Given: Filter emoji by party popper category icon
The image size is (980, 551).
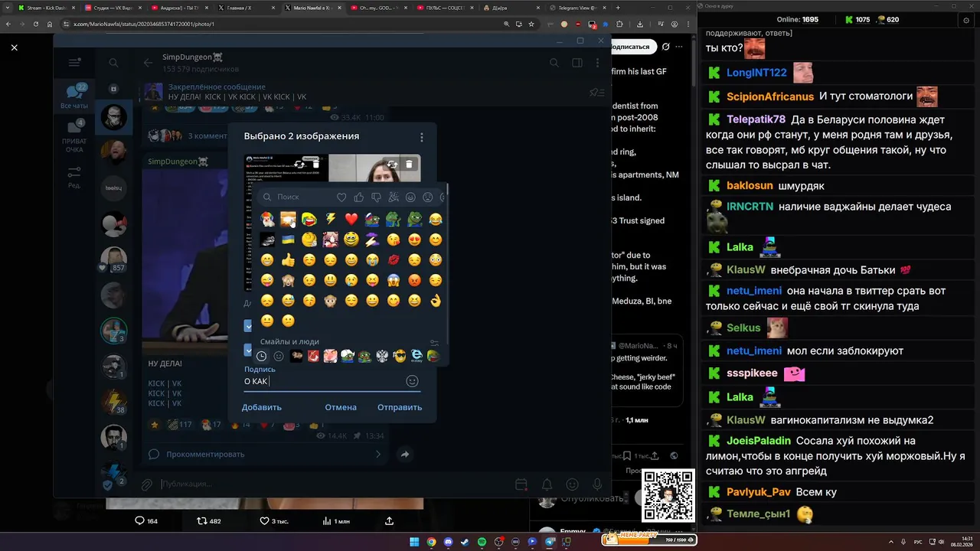Looking at the screenshot, I should pyautogui.click(x=394, y=197).
